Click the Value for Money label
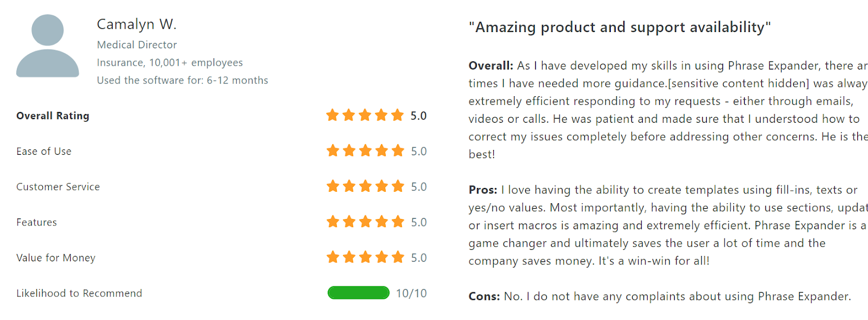This screenshot has width=868, height=320. coord(56,258)
